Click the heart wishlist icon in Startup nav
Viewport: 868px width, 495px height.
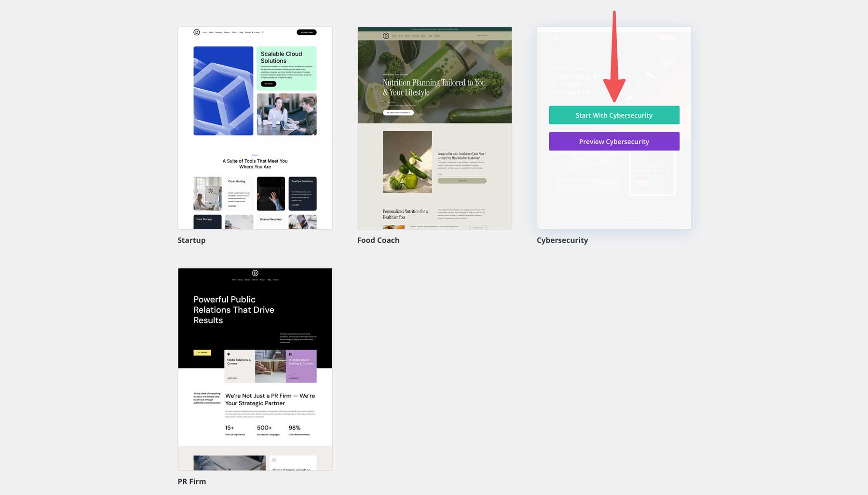(252, 32)
